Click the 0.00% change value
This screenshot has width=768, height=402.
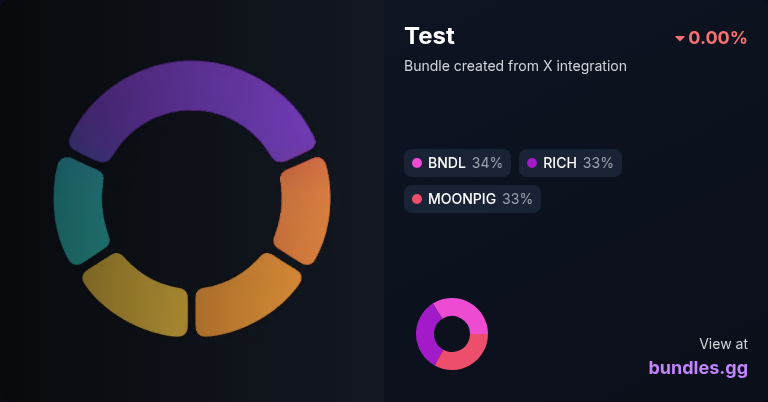[x=718, y=38]
